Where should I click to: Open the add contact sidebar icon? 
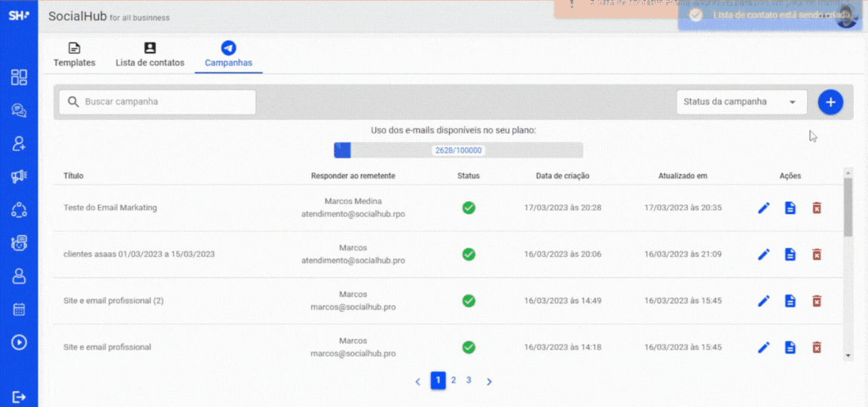pyautogui.click(x=19, y=144)
